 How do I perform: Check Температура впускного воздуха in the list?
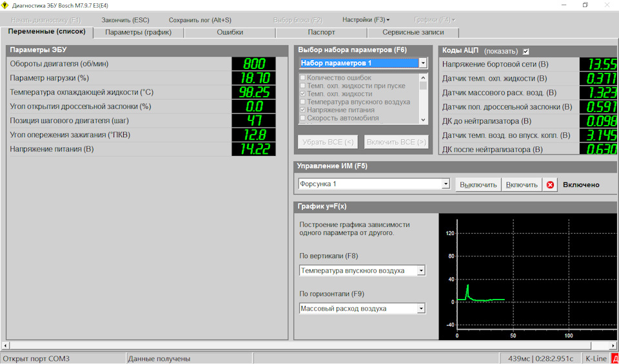click(x=303, y=102)
